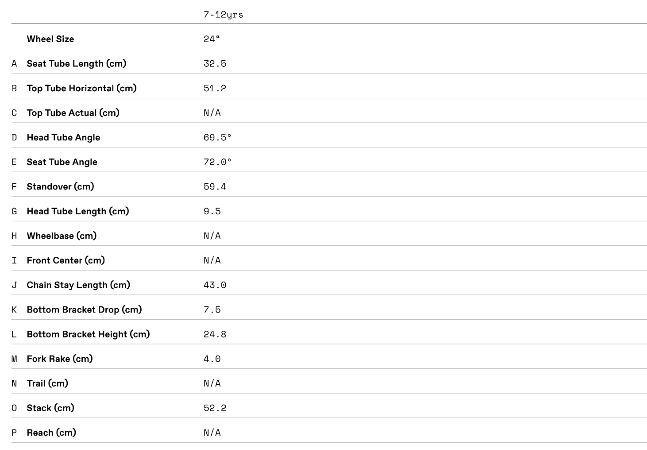The image size is (647, 450).
Task: Click the 52.2 stack value
Action: [x=212, y=408]
